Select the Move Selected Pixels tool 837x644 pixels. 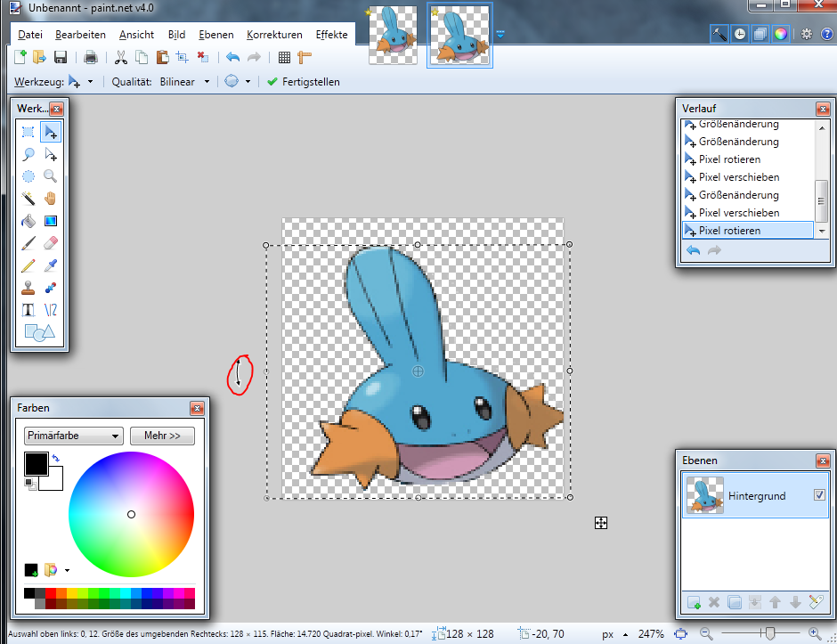pos(51,132)
